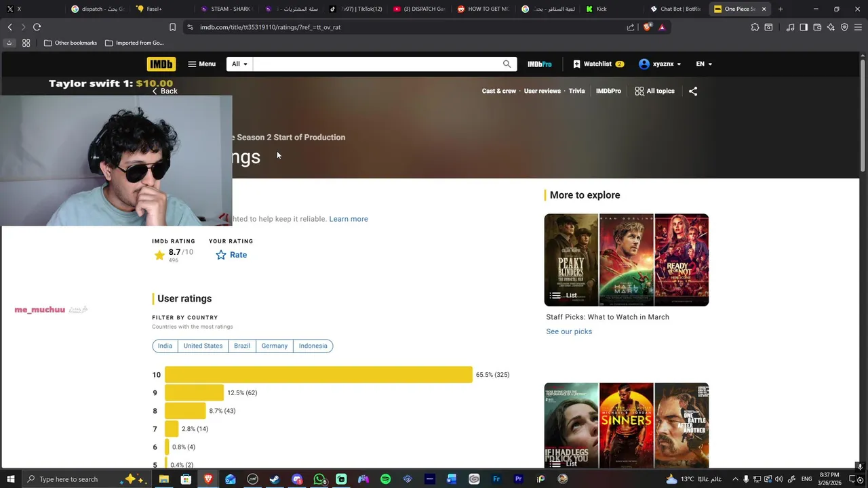The height and width of the screenshot is (488, 868).
Task: Click the rating 10 bar
Action: [x=319, y=375]
